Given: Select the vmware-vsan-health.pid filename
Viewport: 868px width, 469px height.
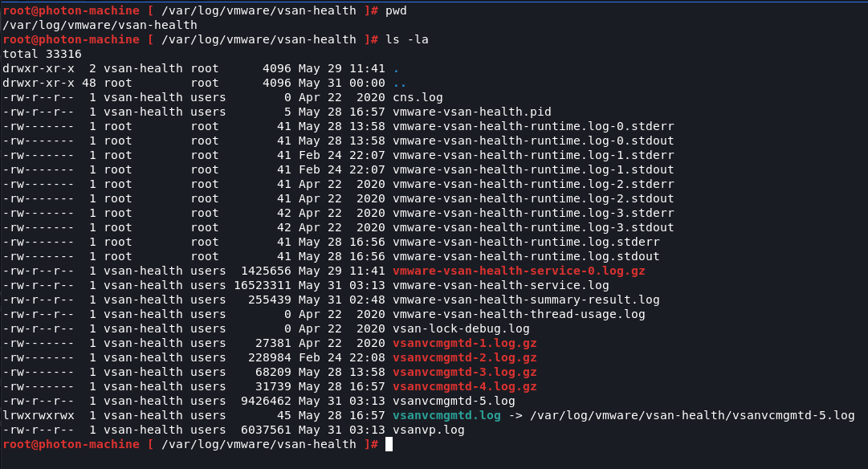Looking at the screenshot, I should 471,112.
